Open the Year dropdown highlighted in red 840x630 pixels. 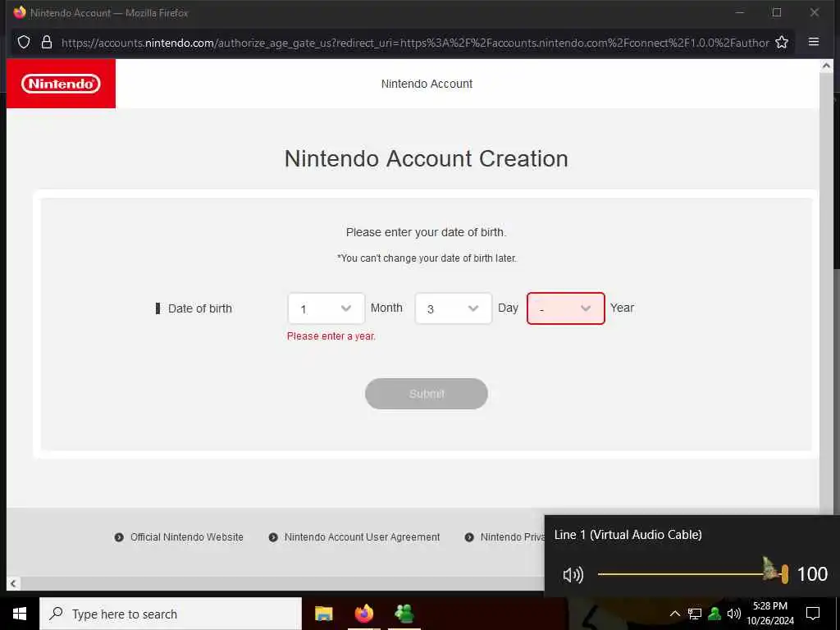566,308
